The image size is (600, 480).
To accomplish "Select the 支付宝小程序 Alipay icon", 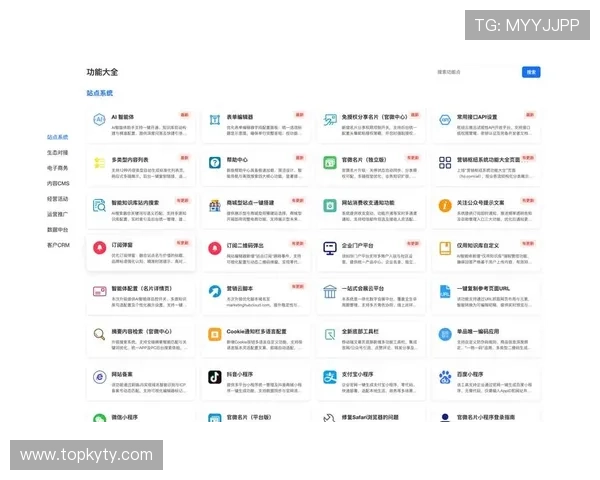I will click(x=329, y=377).
